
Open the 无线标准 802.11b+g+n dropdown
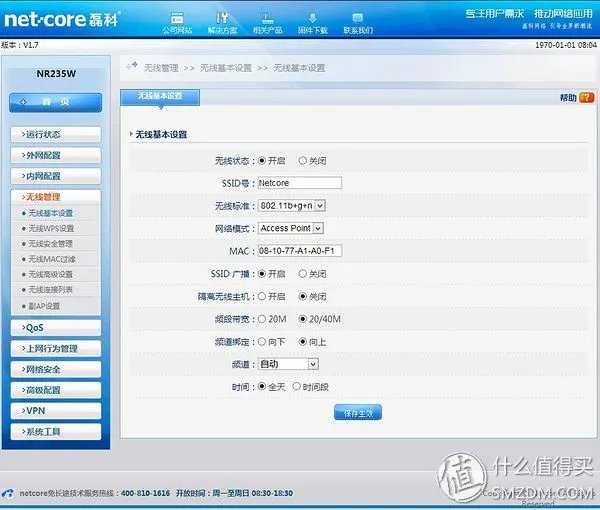(292, 206)
